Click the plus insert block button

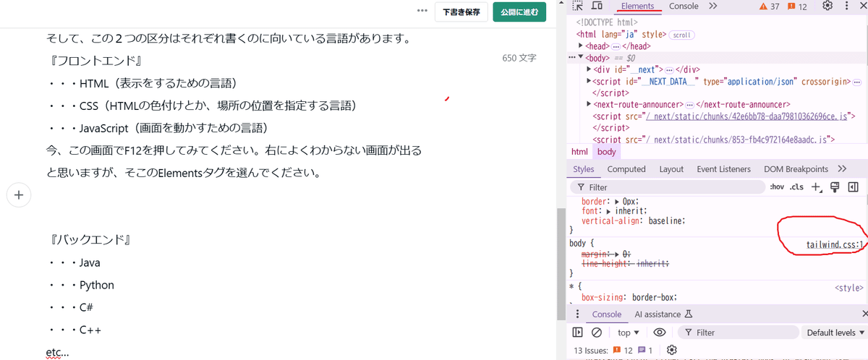[x=19, y=194]
